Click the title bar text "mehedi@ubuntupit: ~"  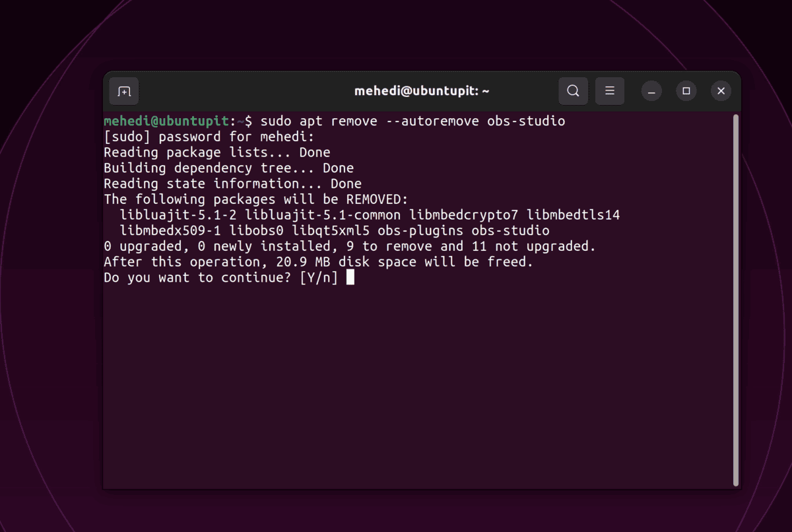click(422, 91)
